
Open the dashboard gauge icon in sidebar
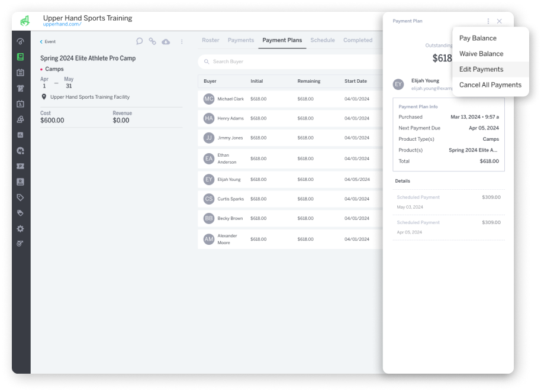(x=21, y=41)
